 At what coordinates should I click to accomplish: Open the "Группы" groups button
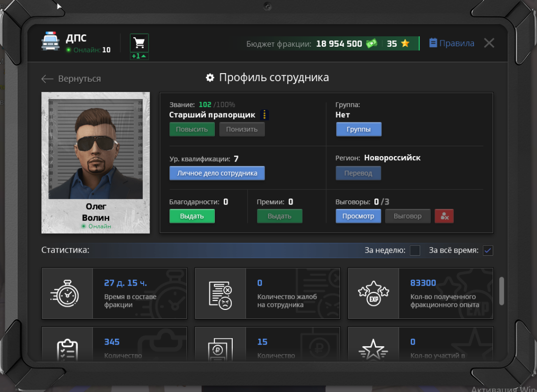pos(358,129)
